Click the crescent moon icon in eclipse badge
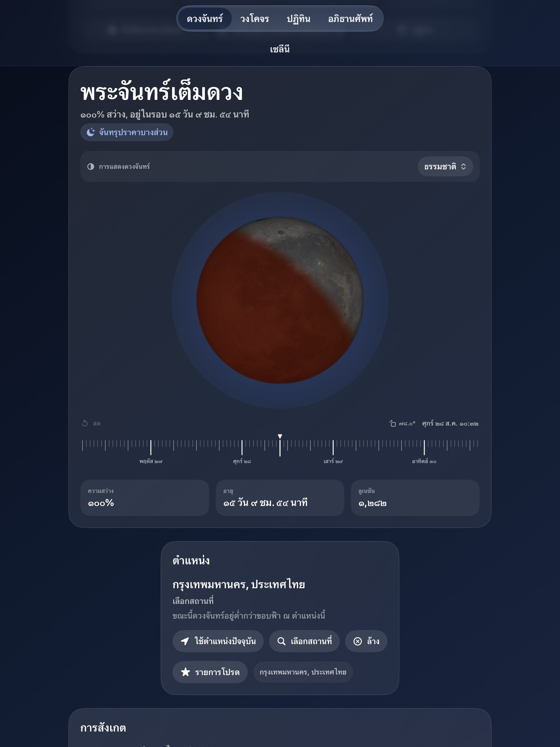 pos(90,132)
